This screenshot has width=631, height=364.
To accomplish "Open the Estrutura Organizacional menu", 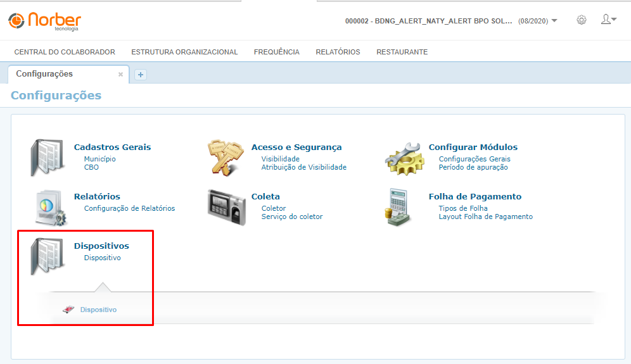I will click(184, 52).
